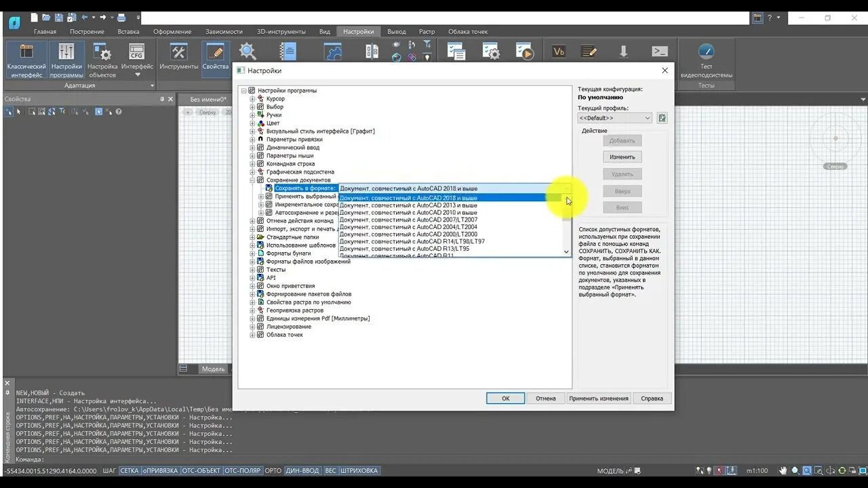Click the VB script icon in ribbon
The width and height of the screenshot is (868, 488).
point(559,52)
